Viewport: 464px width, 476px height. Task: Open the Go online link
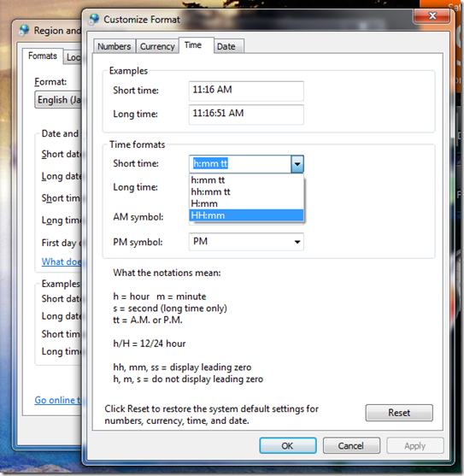[x=57, y=400]
